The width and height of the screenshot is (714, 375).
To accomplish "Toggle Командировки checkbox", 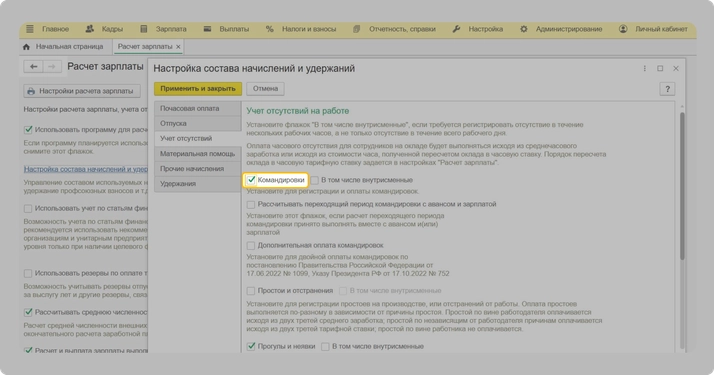I will (x=251, y=180).
